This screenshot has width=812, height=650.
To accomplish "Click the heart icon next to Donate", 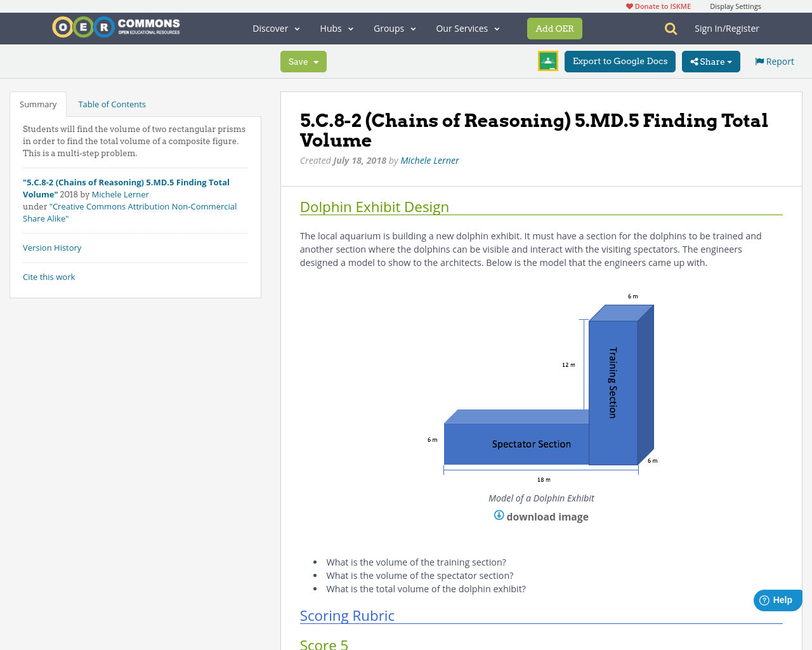I will [629, 5].
